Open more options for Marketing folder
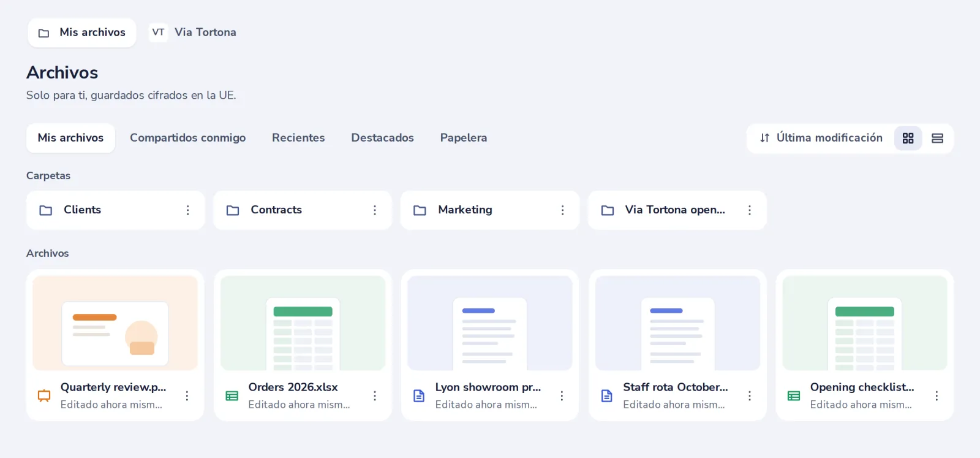Viewport: 980px width, 458px height. 562,210
